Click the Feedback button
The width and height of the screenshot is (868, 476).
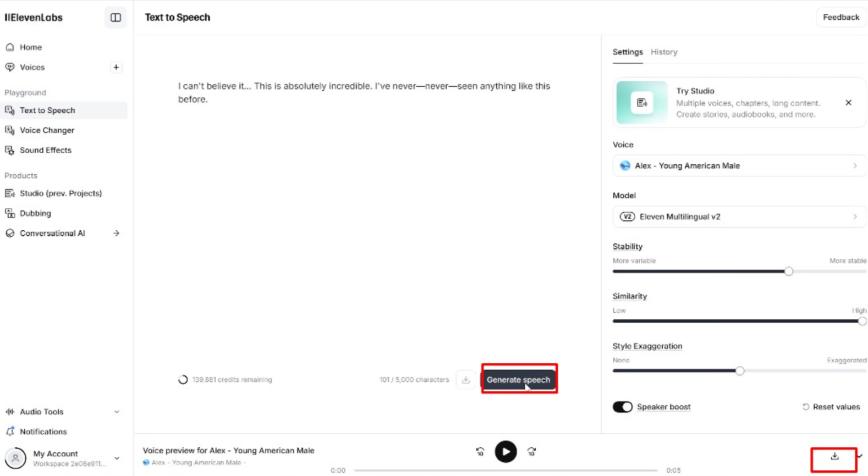tap(840, 18)
